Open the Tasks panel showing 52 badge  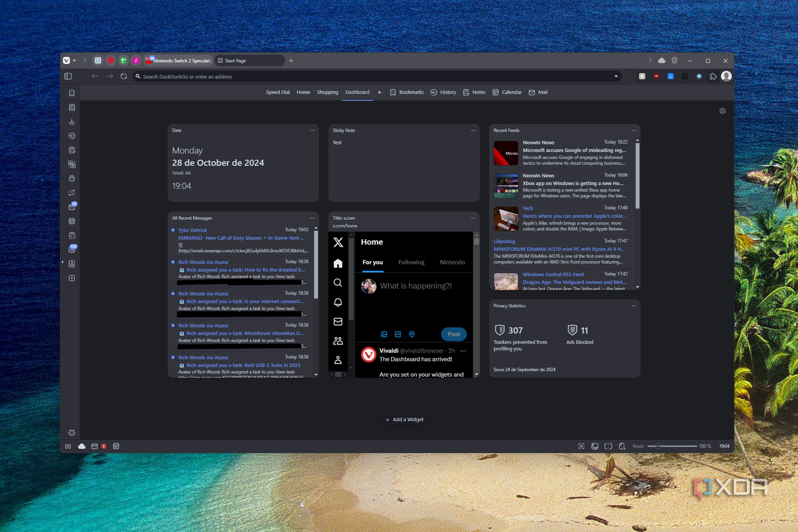point(72,206)
